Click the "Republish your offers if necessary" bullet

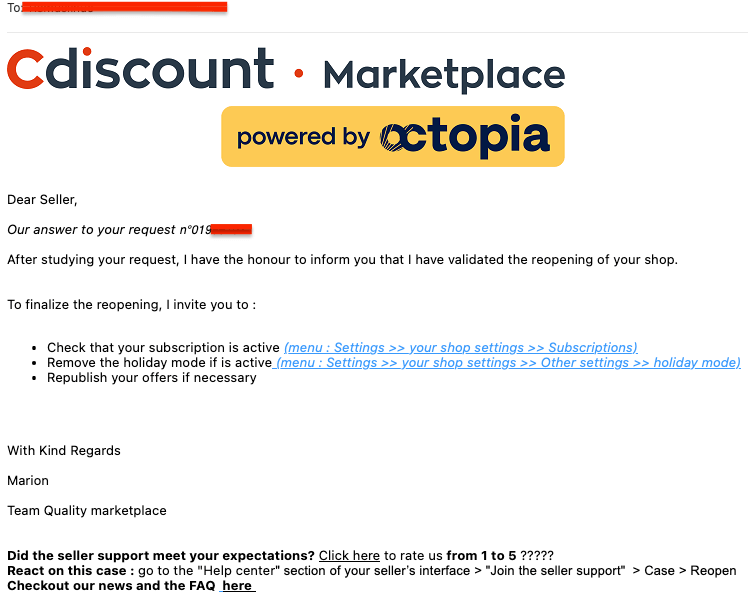coord(151,378)
